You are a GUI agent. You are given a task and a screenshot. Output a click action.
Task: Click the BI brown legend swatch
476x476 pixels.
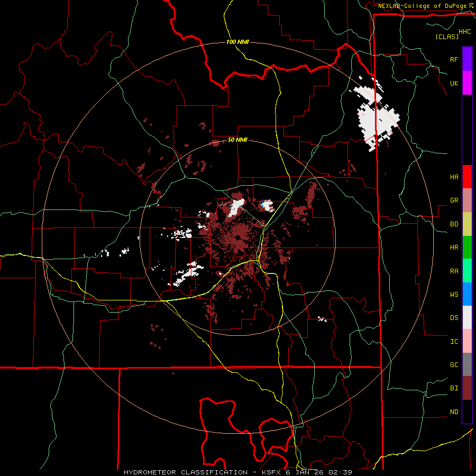pos(467,388)
